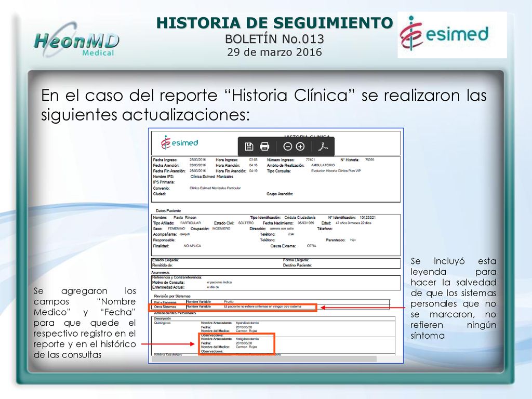Click the print icon in the PDF toolbar
This screenshot has height=399, width=532.
coord(264,147)
